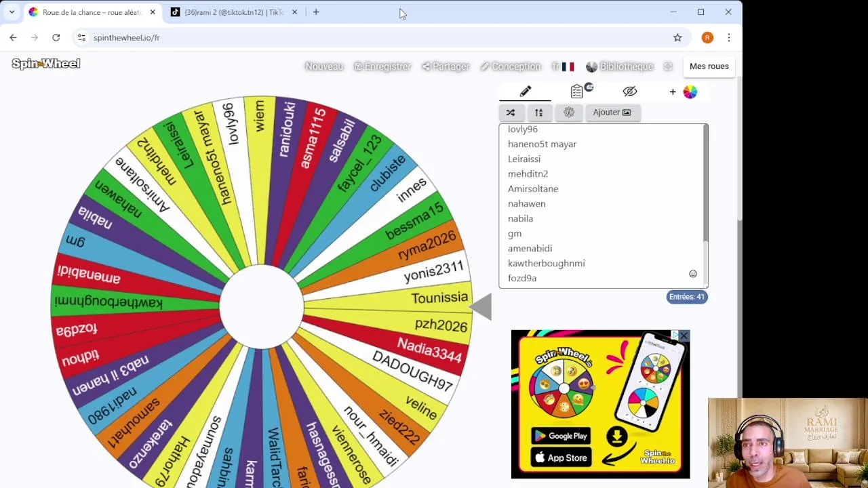Click the Google Play badge in ad
The width and height of the screenshot is (868, 488).
(561, 436)
